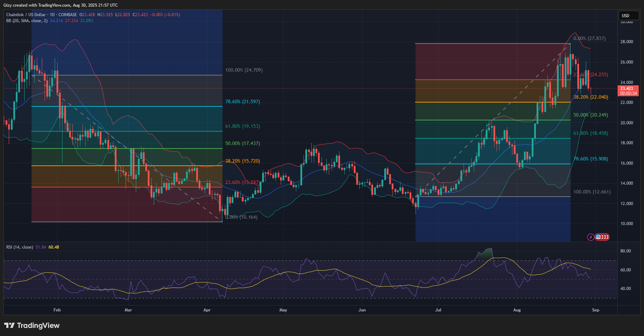Click the front US flag event icon
644x336 pixels.
click(598, 237)
